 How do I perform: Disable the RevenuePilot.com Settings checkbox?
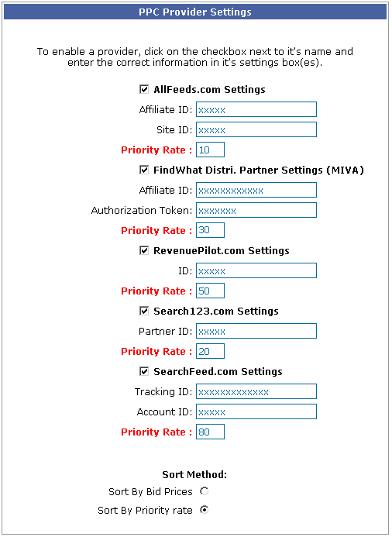point(144,250)
